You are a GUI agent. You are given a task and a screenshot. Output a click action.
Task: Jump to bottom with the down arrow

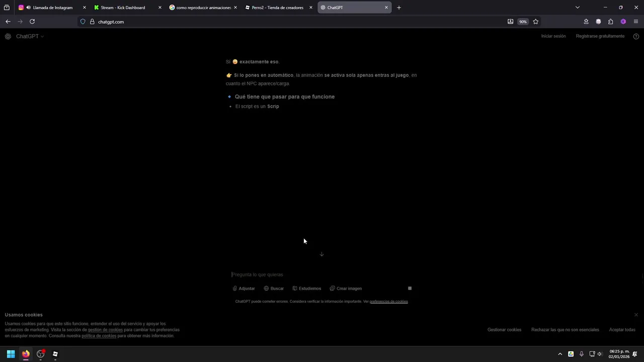point(322,254)
